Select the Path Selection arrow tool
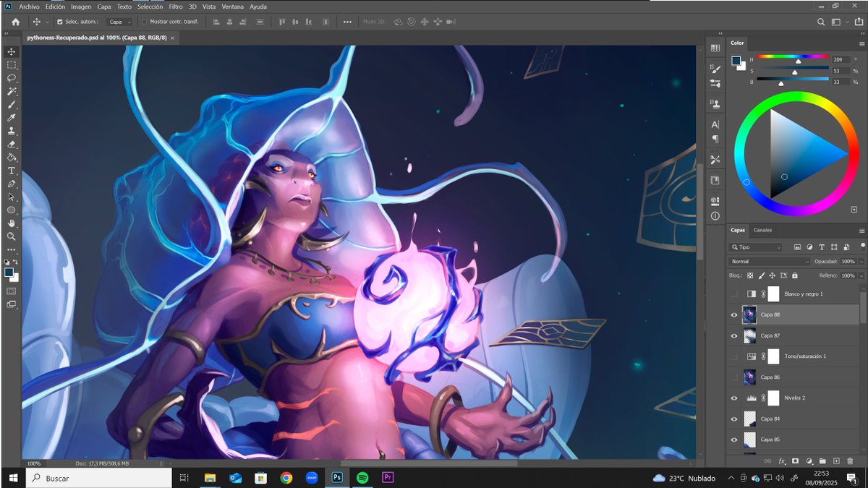The height and width of the screenshot is (488, 868). pos(12,197)
